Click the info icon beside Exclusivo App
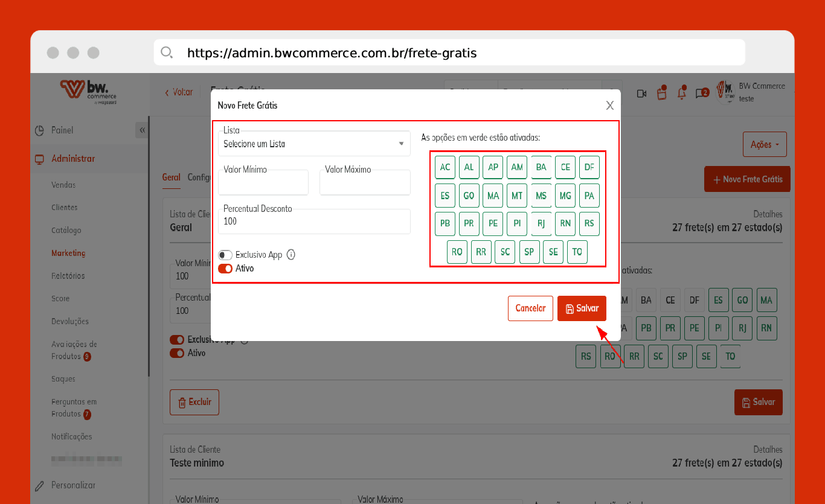 [x=291, y=255]
